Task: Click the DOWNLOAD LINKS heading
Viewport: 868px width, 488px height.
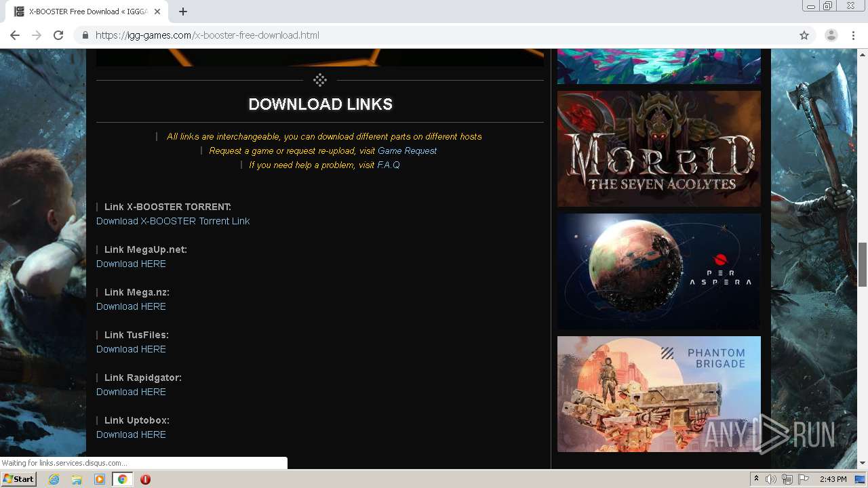Action: pyautogui.click(x=320, y=104)
